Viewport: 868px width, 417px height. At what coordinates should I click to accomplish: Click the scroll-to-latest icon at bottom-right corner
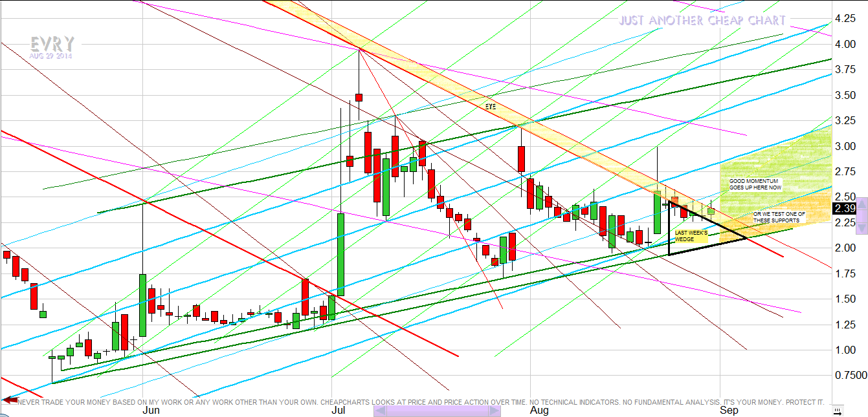click(838, 411)
